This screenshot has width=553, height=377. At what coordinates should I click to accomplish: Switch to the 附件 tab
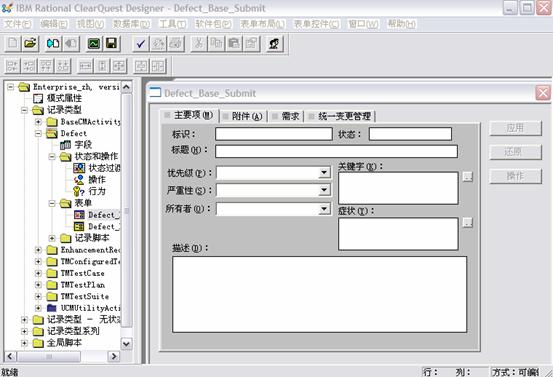pos(243,116)
